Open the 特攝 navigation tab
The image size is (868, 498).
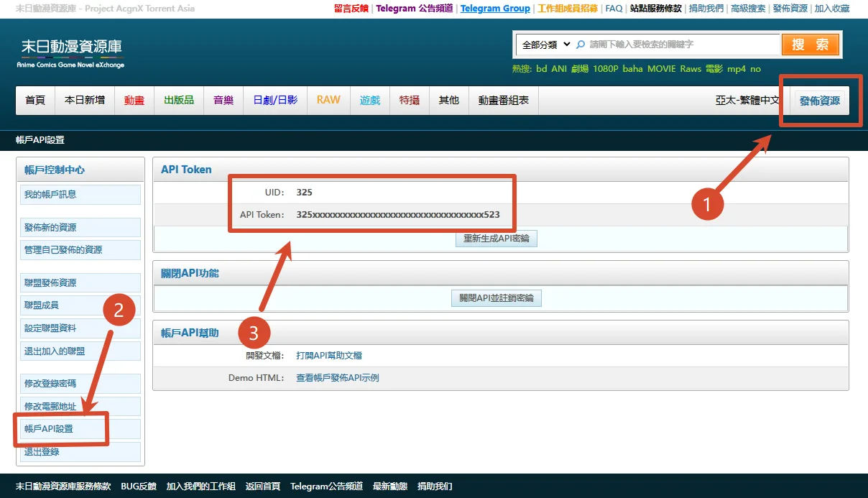[x=410, y=101]
